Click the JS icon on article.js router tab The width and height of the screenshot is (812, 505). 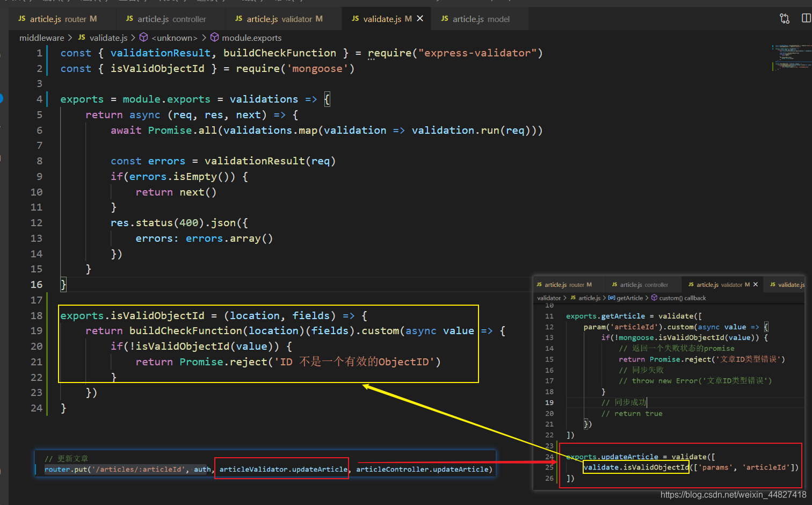[x=22, y=18]
